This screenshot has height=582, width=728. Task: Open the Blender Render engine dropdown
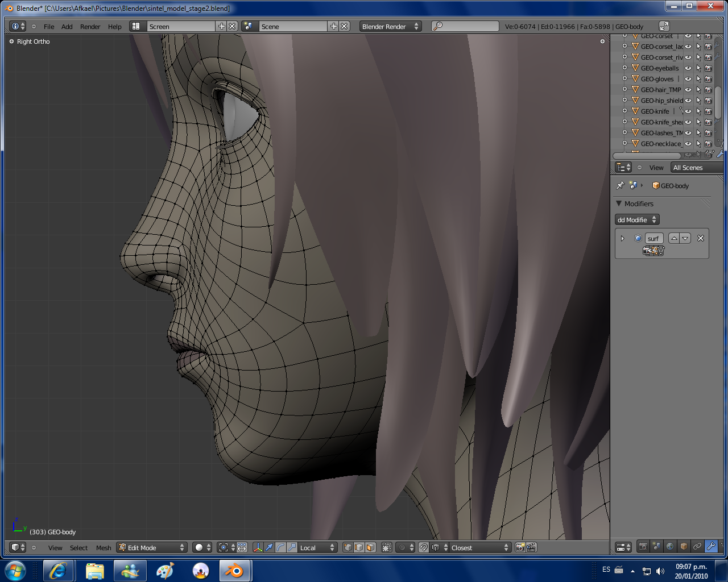[x=390, y=27]
